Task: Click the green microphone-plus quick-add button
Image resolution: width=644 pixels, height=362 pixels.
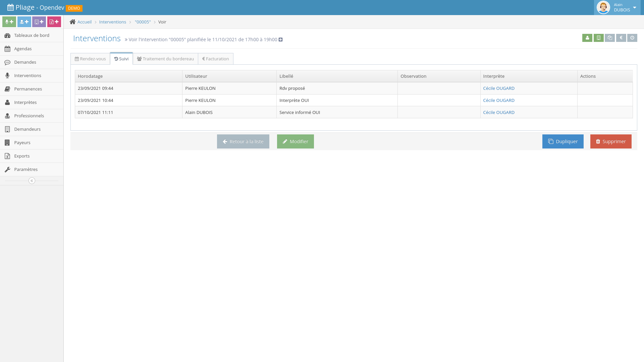Action: (9, 22)
